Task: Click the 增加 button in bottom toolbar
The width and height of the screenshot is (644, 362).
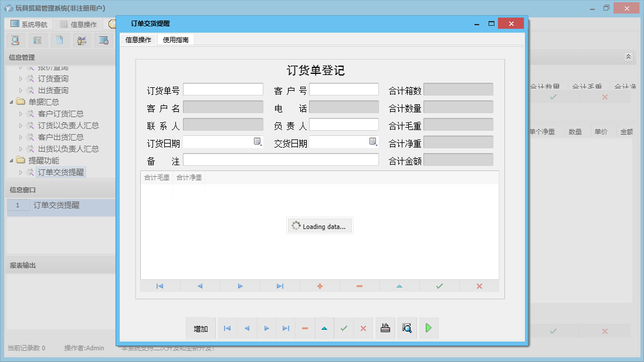Action: pyautogui.click(x=201, y=329)
